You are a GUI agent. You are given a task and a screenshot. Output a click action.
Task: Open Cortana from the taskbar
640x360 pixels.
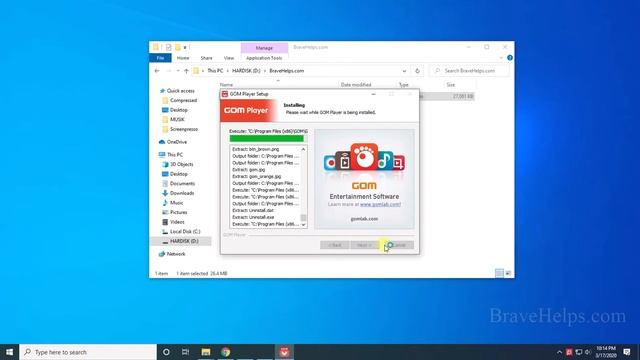[166, 352]
